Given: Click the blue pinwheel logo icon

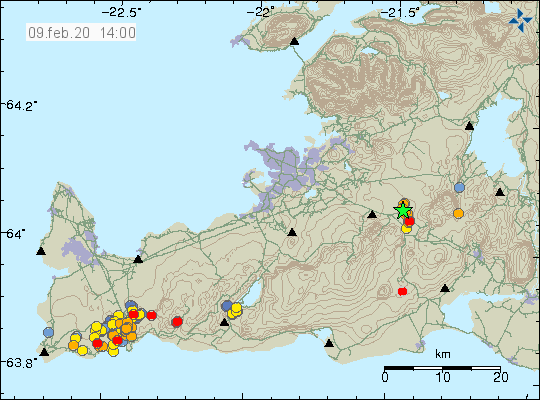Looking at the screenshot, I should pyautogui.click(x=520, y=21).
